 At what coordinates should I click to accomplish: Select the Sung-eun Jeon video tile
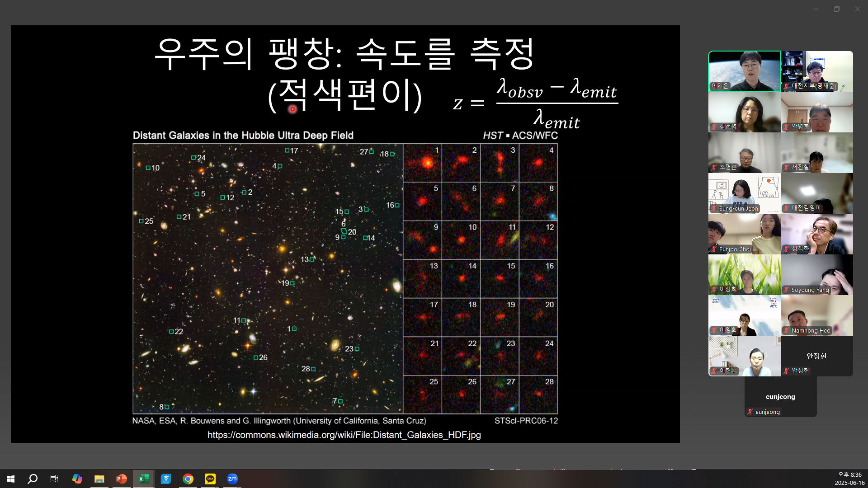click(x=745, y=193)
